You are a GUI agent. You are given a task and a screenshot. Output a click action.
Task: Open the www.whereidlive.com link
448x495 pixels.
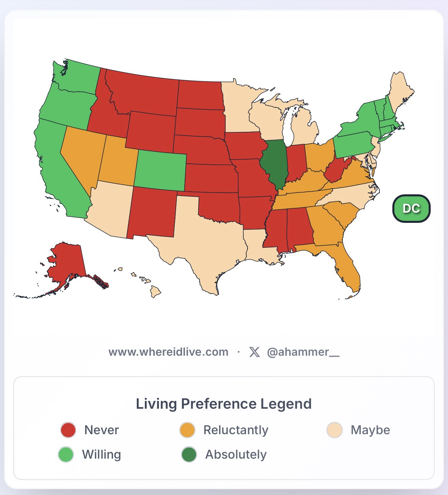pos(168,352)
